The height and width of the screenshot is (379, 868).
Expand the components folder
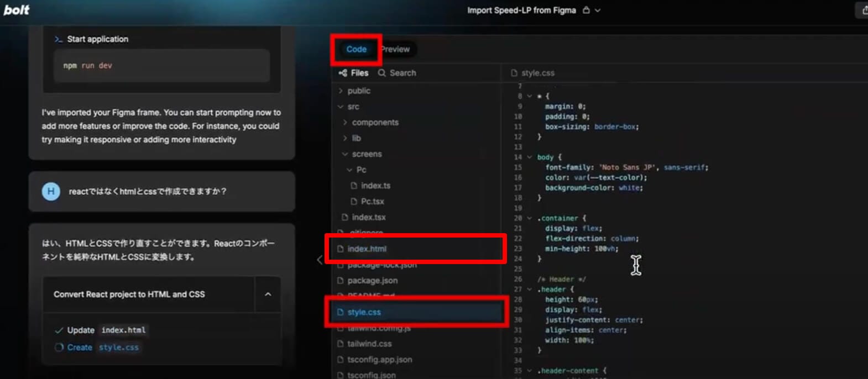tap(374, 123)
